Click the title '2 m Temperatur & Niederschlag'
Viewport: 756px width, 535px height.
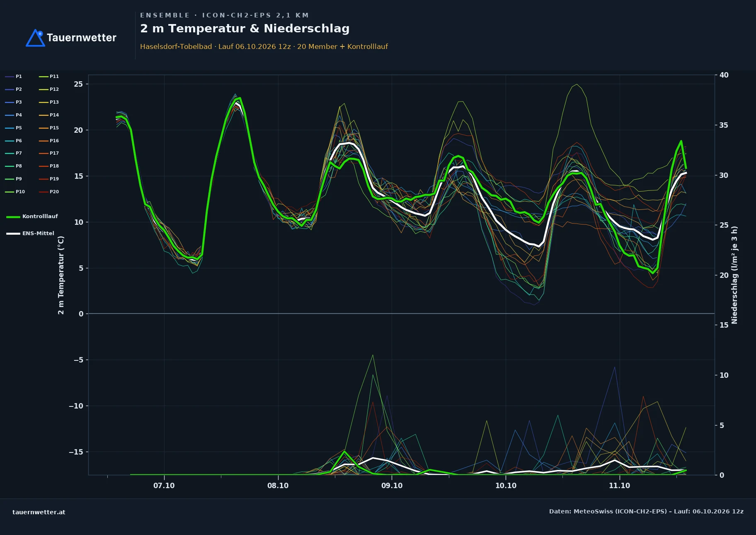click(245, 29)
